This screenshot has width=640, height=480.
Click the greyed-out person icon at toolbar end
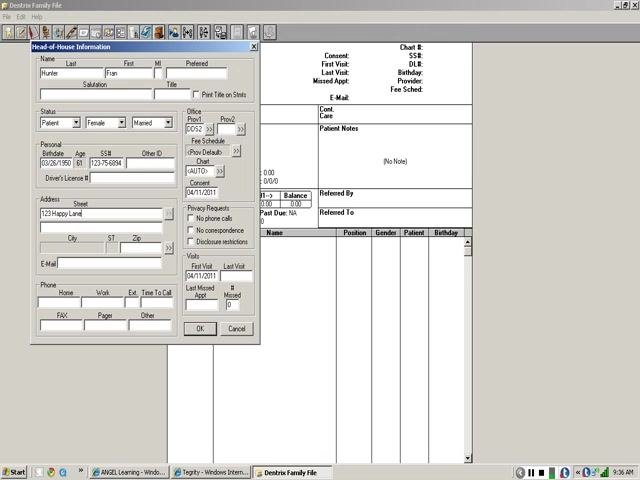pyautogui.click(x=269, y=32)
